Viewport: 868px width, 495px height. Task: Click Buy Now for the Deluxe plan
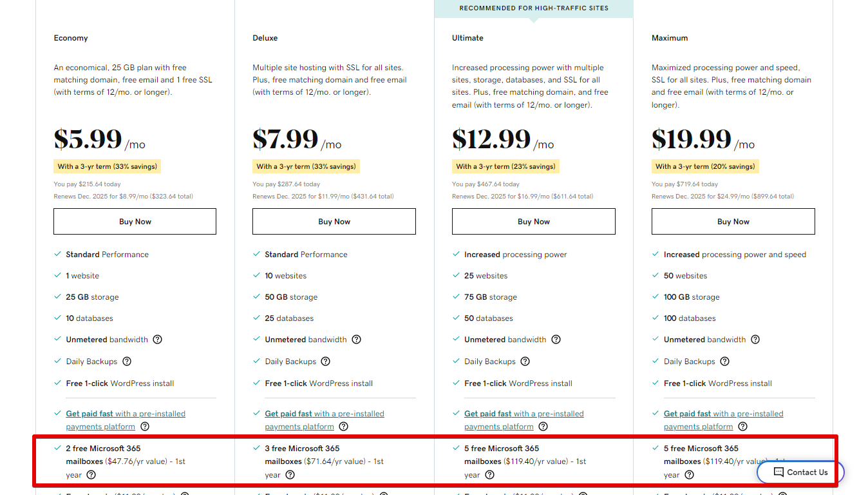point(334,222)
